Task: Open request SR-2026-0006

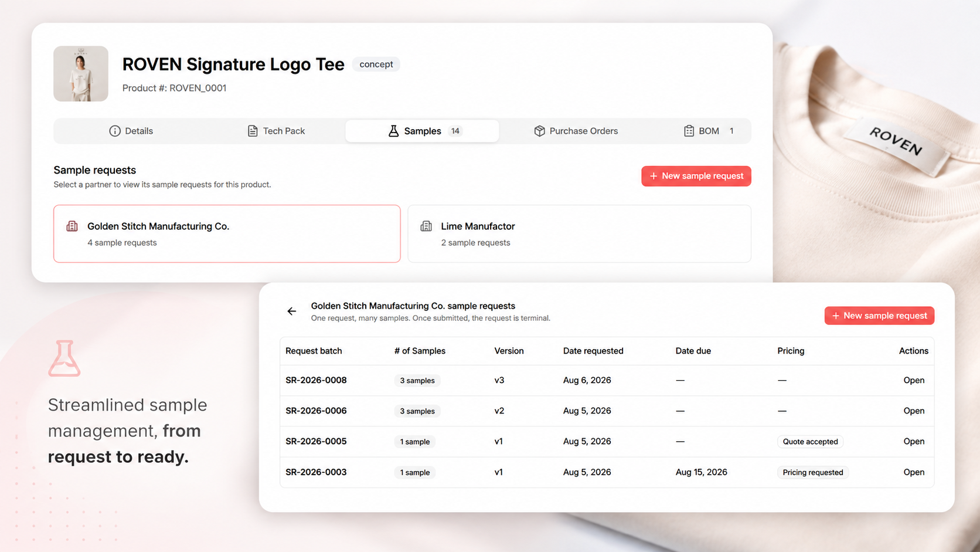Action: pos(914,411)
